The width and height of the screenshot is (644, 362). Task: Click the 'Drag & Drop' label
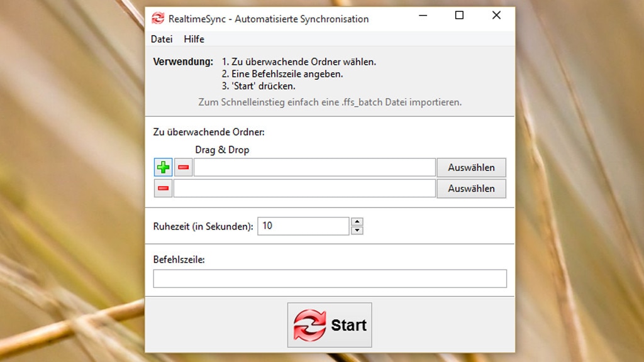[222, 150]
